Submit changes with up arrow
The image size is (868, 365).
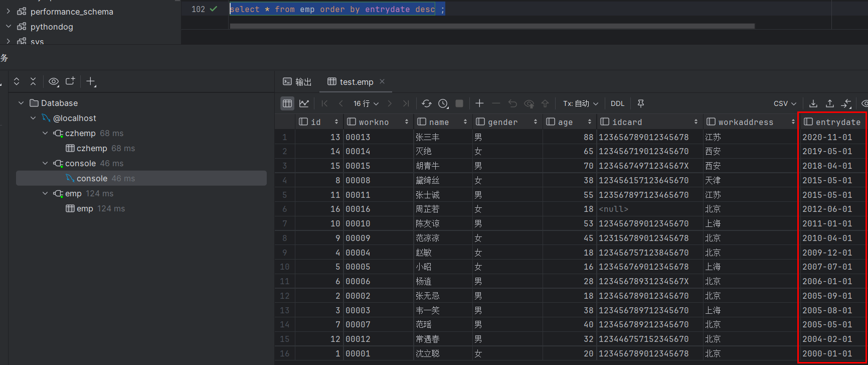tap(545, 103)
